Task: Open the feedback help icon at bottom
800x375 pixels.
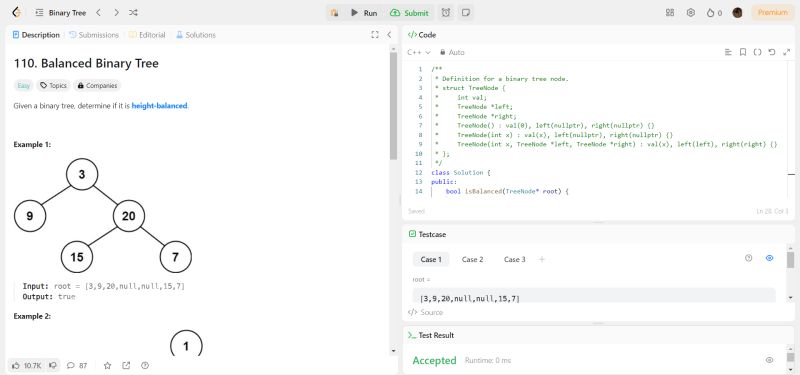Action: [145, 365]
